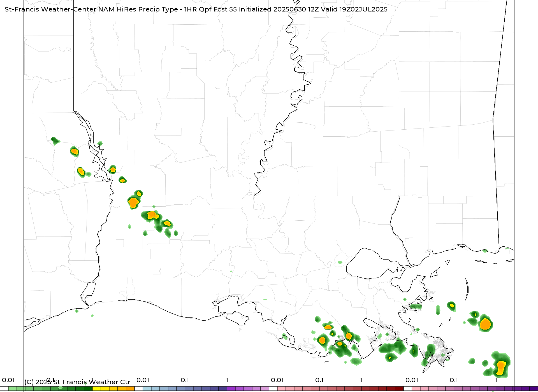Pick the darkest purple swatch at legend end
The image size is (538, 392).
(x=534, y=389)
